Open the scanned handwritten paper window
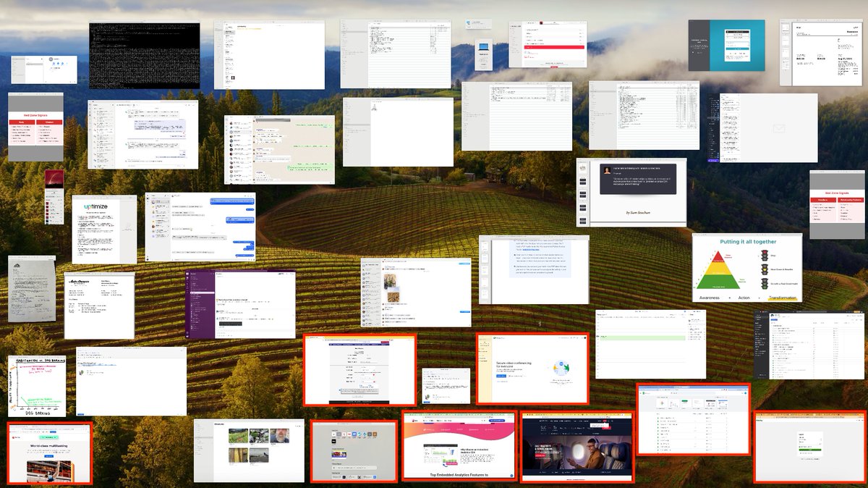868x488 pixels. tap(32, 288)
